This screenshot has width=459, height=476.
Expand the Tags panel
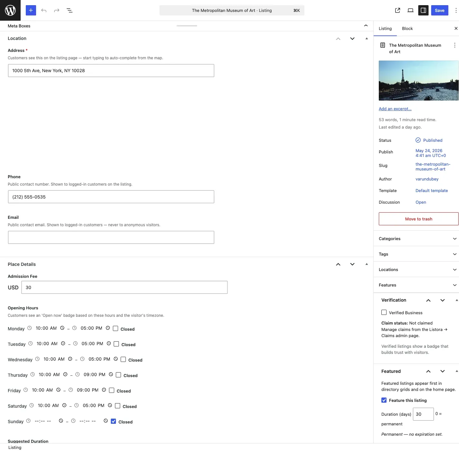pos(416,254)
